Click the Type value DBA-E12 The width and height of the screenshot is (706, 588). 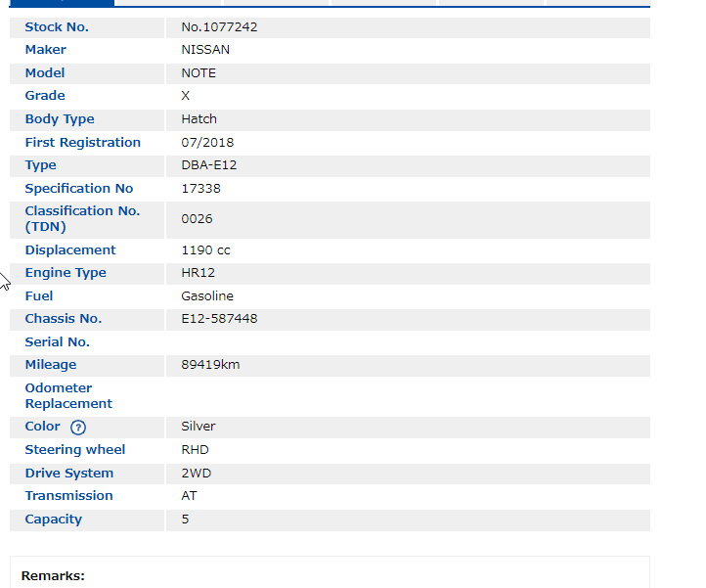pos(208,165)
